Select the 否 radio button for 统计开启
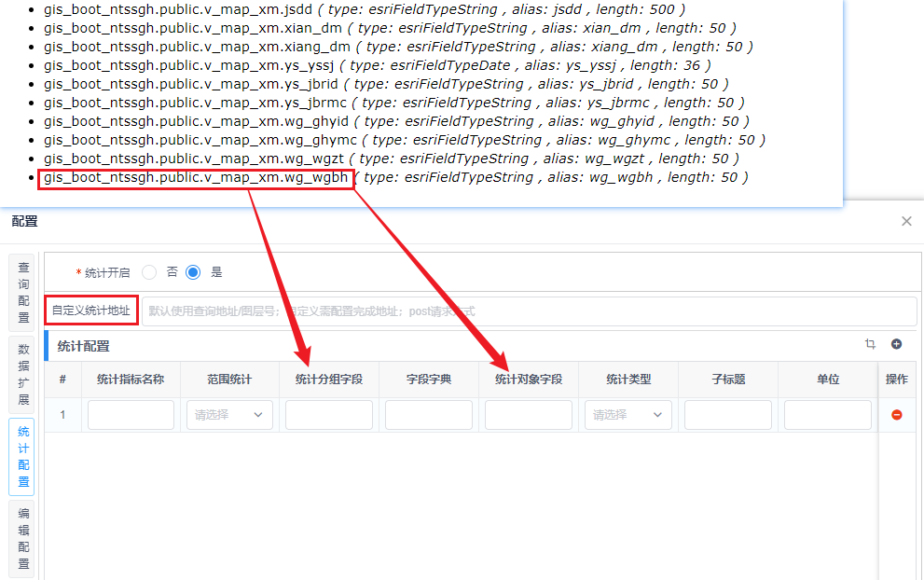Viewport: 924px width, 580px height. tap(149, 272)
